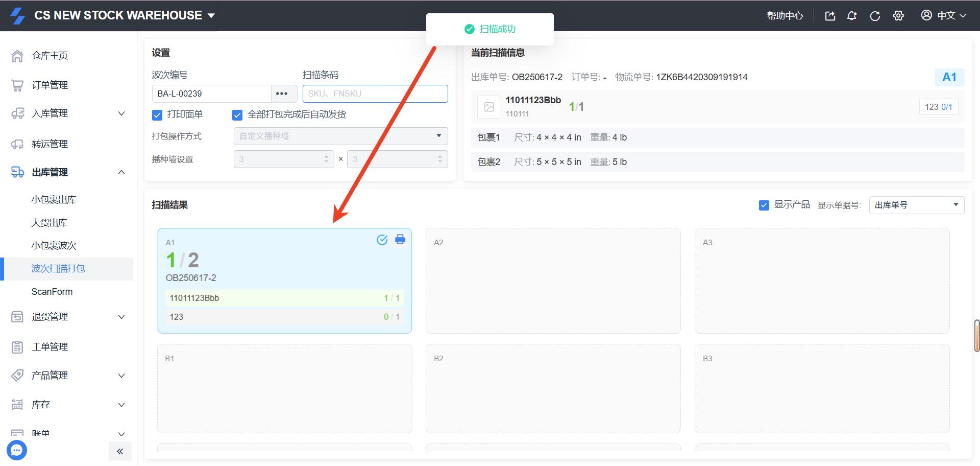Click the export share icon in header
The image size is (980, 466).
point(830,16)
